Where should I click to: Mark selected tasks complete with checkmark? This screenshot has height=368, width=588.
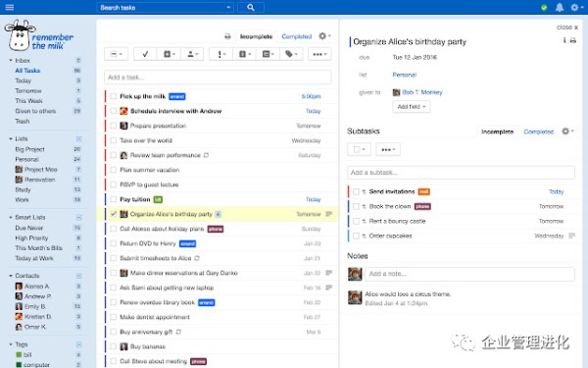click(x=145, y=54)
